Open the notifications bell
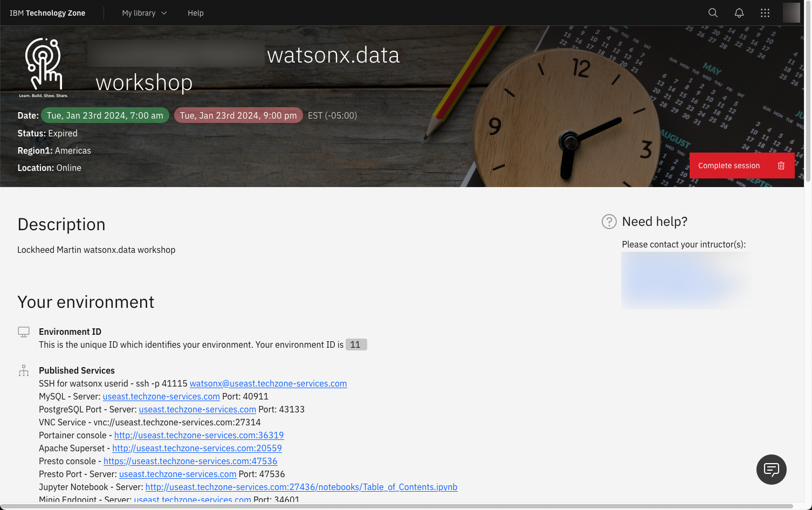Viewport: 812px width, 510px height. (739, 13)
